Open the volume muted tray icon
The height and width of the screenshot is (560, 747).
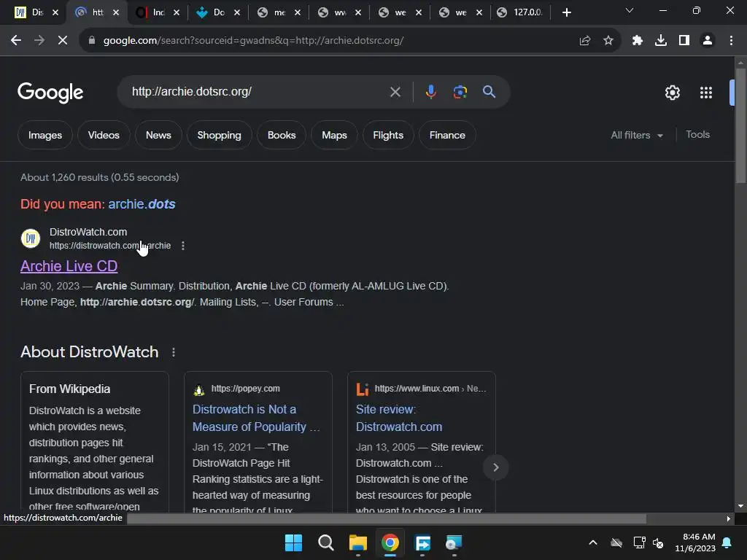658,542
